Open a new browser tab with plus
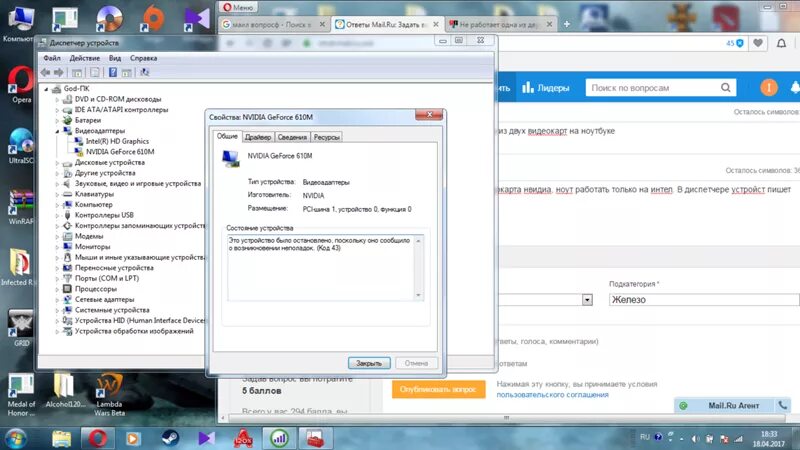The height and width of the screenshot is (450, 800). coord(566,24)
